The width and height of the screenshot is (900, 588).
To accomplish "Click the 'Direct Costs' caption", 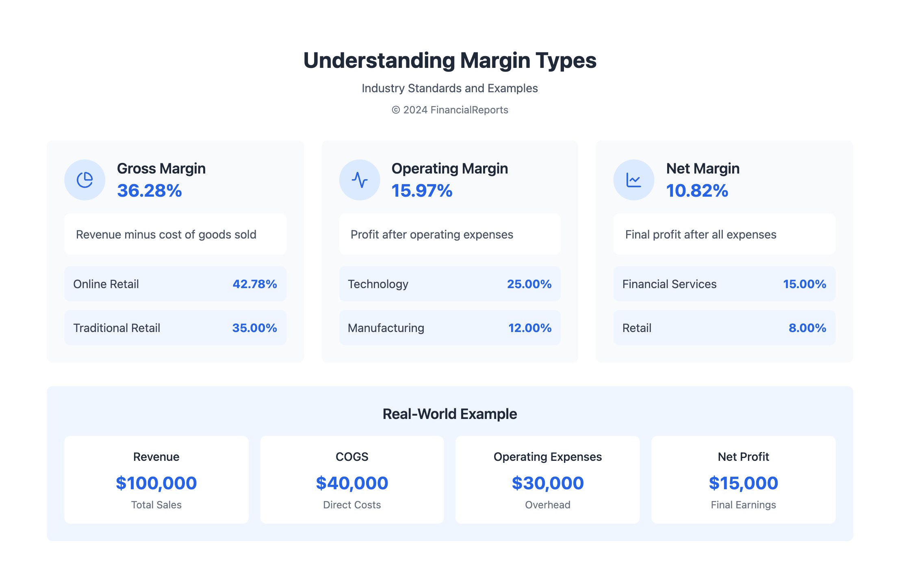I will coord(352,505).
